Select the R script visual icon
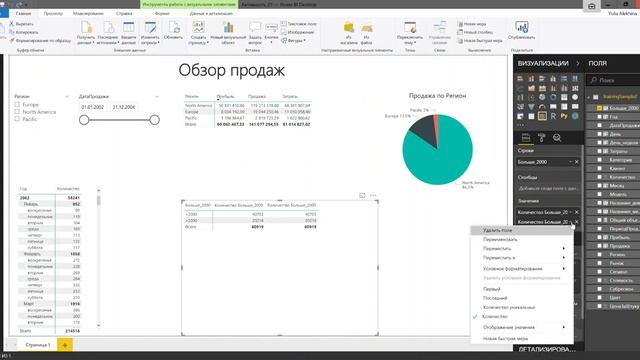Screen dimensions: 640x360 pos(553,116)
